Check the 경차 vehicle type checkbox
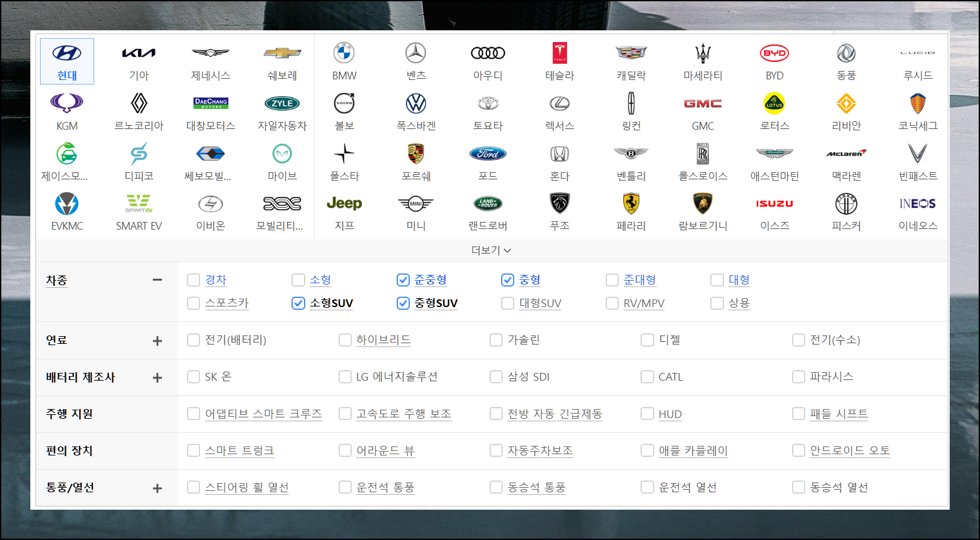The height and width of the screenshot is (540, 980). pyautogui.click(x=194, y=280)
